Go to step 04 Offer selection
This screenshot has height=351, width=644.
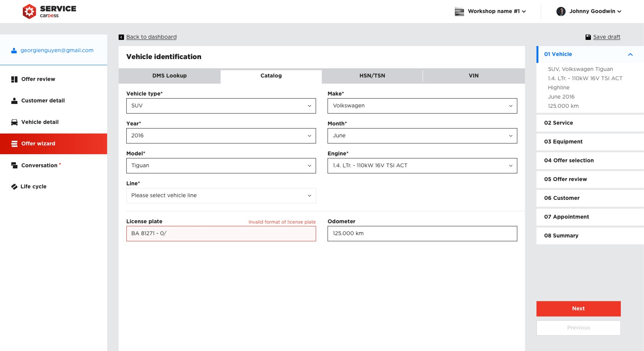tap(590, 161)
